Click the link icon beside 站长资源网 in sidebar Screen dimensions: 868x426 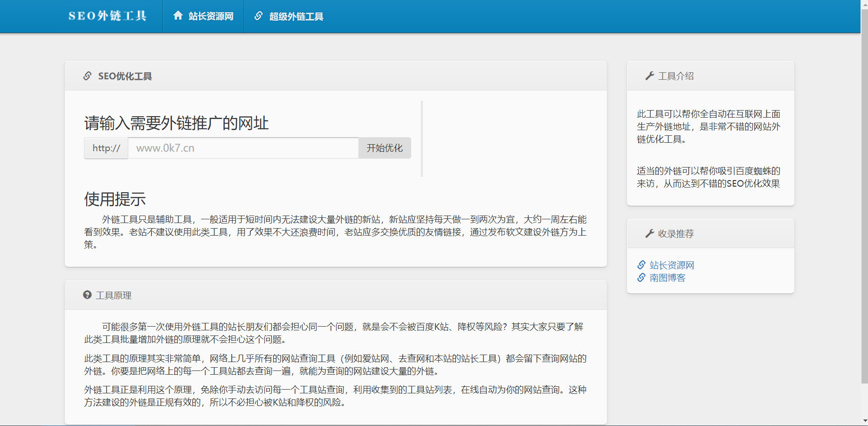[641, 265]
